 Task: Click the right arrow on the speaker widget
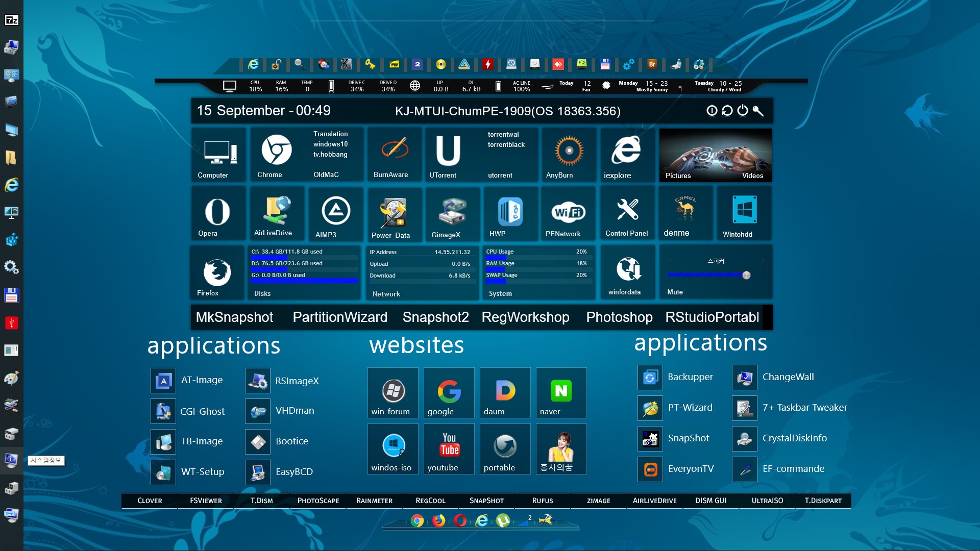point(763,261)
